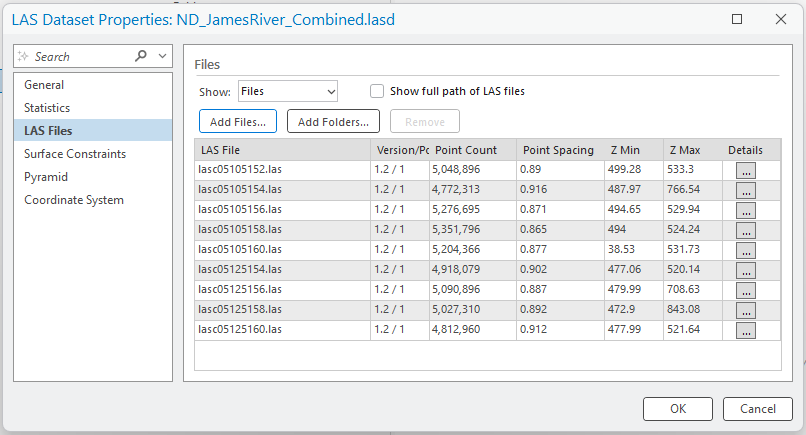Open details for lasc05105154.las

[x=745, y=191]
